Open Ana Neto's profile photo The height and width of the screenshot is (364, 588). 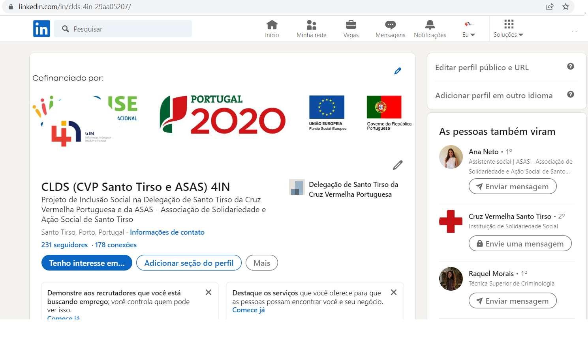[x=451, y=157]
